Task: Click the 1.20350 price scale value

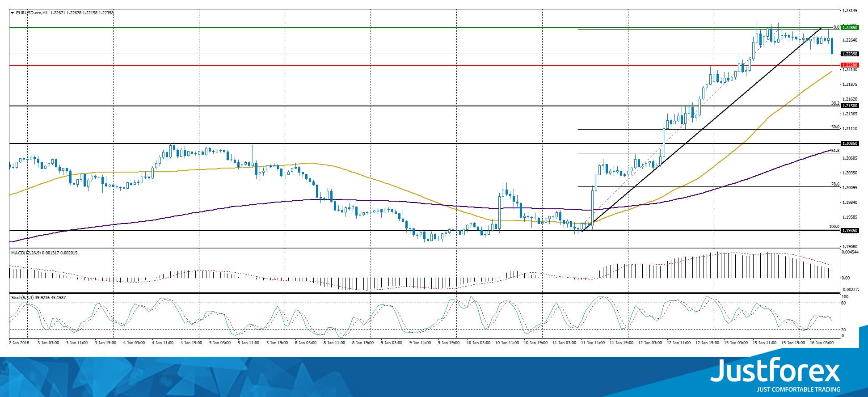Action: pos(850,173)
